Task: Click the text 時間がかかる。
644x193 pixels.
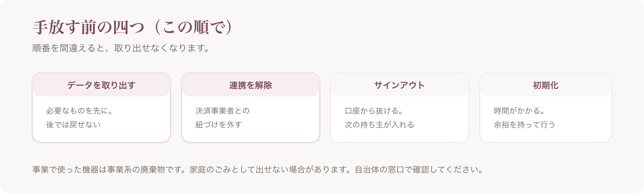Action: click(x=519, y=111)
